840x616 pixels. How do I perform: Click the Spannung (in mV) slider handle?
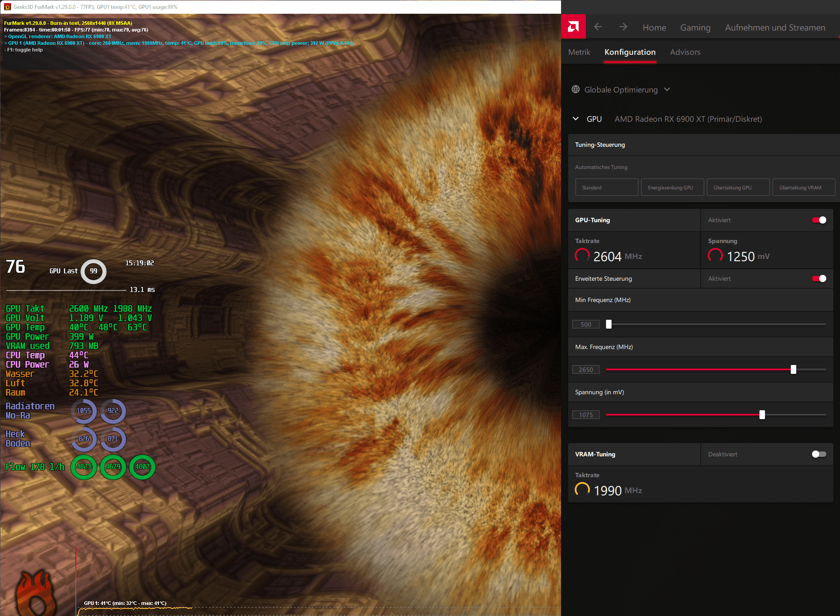pos(762,415)
